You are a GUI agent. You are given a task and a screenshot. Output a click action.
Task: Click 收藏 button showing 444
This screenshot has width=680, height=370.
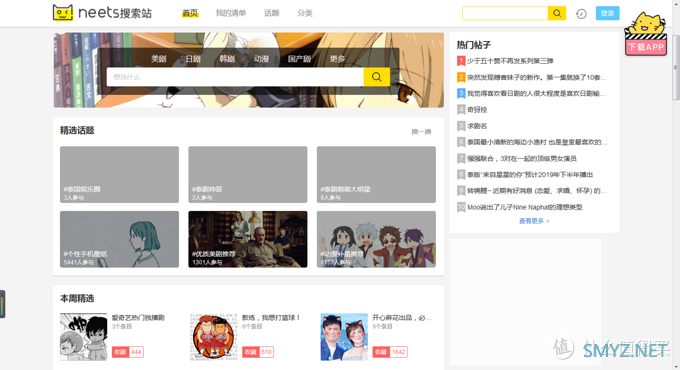coord(128,352)
